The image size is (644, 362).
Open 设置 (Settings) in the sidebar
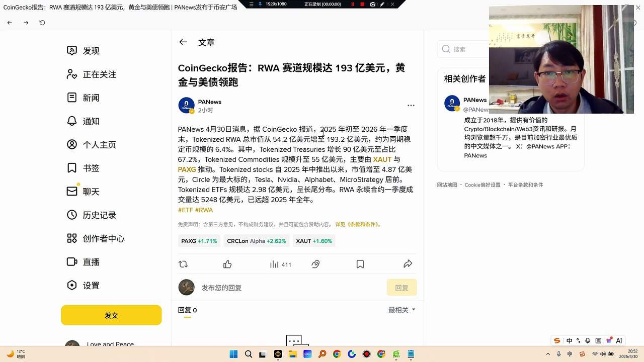pos(84,286)
